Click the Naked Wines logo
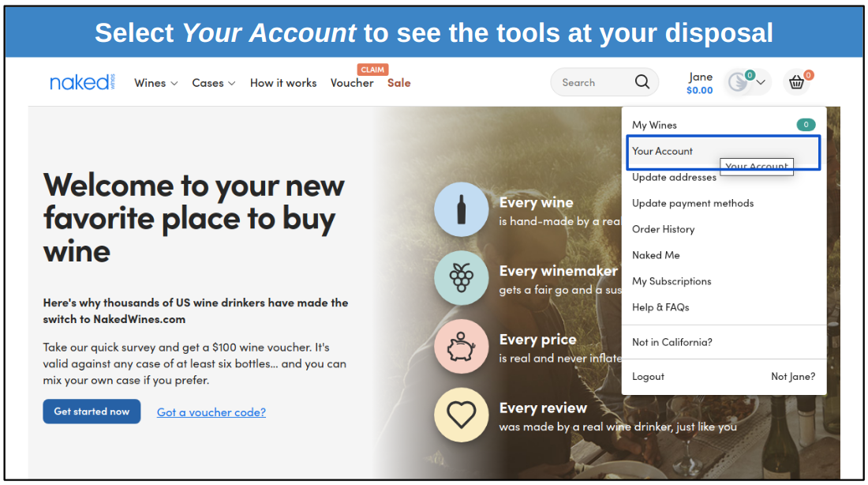Screen dimensions: 868x485 83,82
